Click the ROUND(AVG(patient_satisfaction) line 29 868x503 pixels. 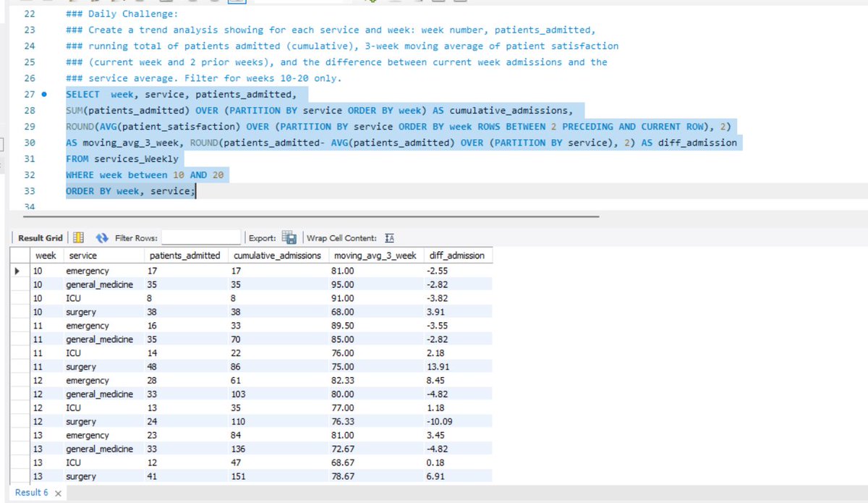click(399, 126)
